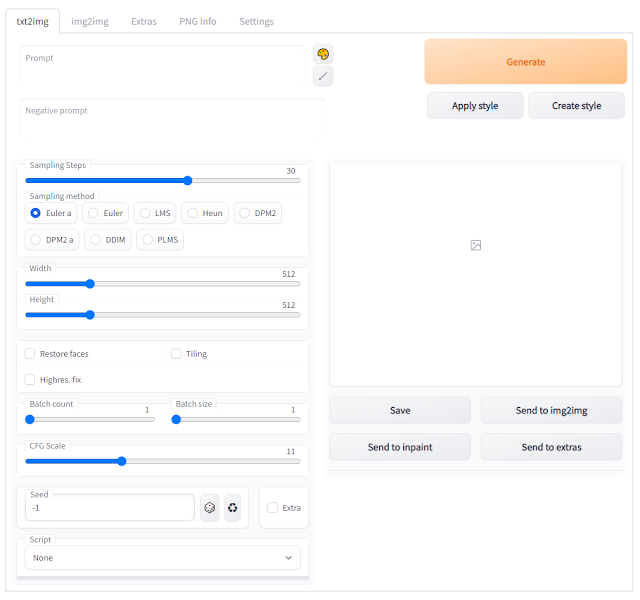
Task: Click Send to inpaint
Action: [400, 447]
